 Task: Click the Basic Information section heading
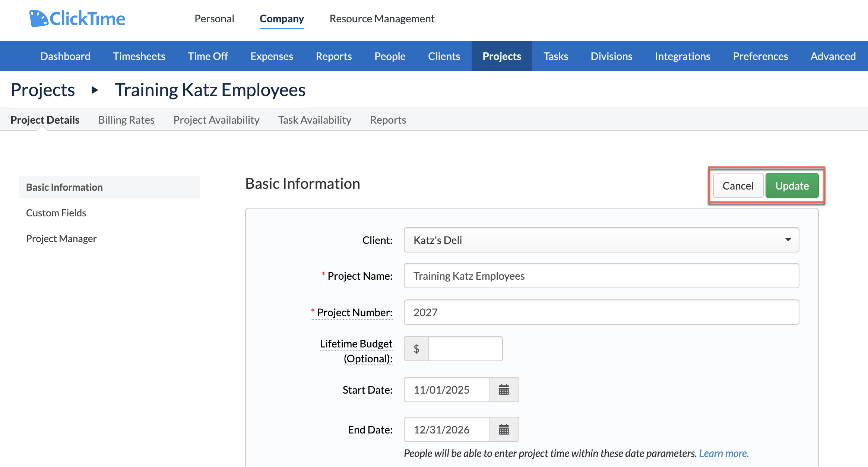coord(302,184)
